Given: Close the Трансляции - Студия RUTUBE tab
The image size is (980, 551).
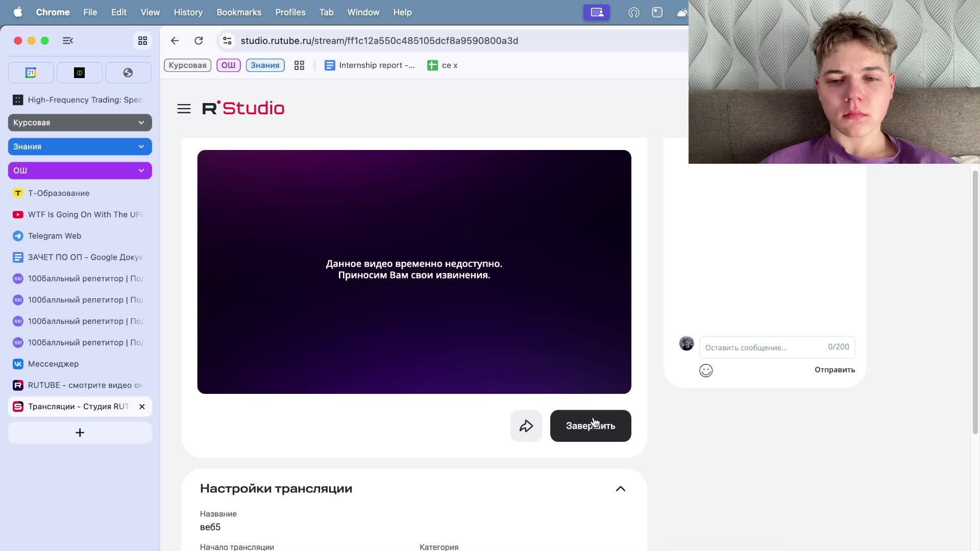Looking at the screenshot, I should [142, 407].
